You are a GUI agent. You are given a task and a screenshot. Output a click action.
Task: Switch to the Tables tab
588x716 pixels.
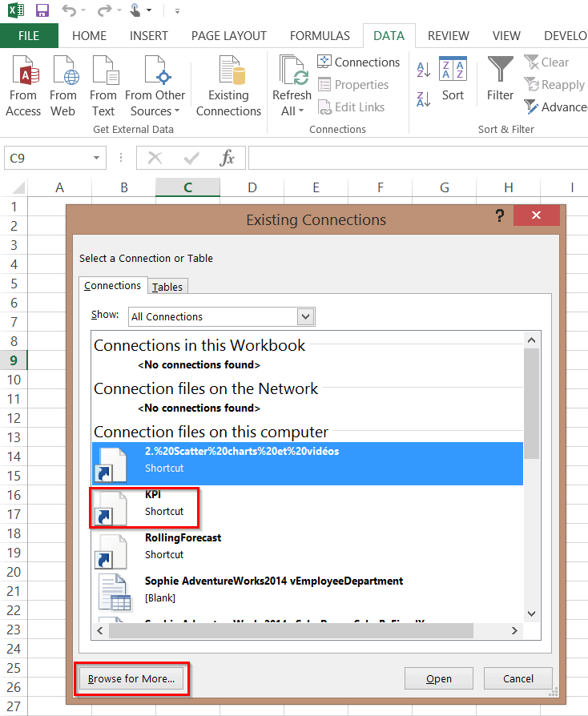click(x=167, y=287)
